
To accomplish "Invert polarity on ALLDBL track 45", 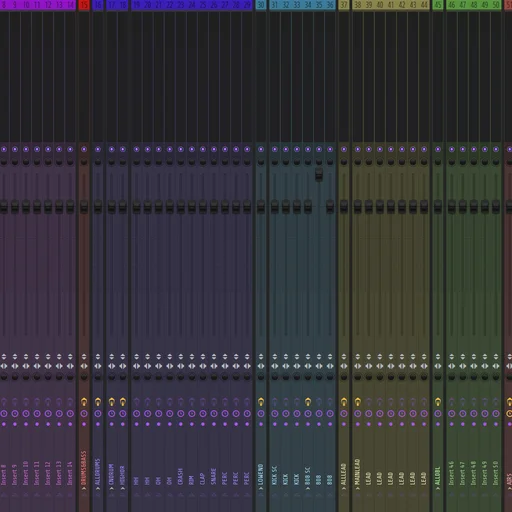I will click(x=438, y=357).
